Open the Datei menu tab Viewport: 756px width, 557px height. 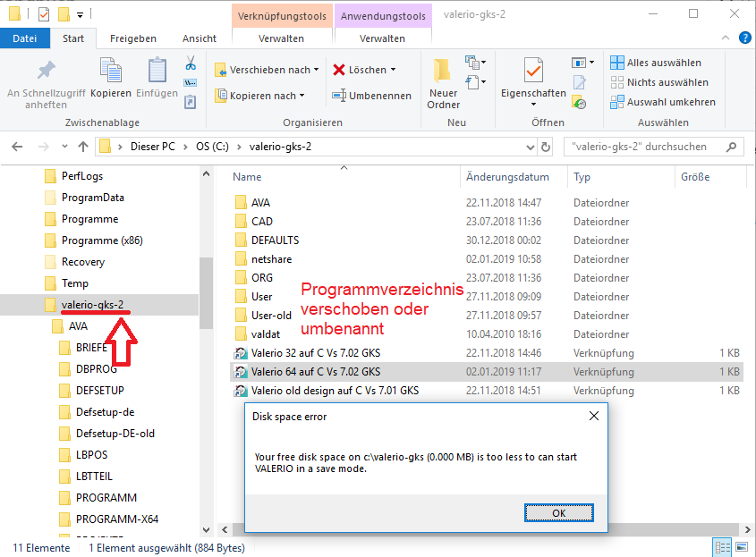point(25,38)
